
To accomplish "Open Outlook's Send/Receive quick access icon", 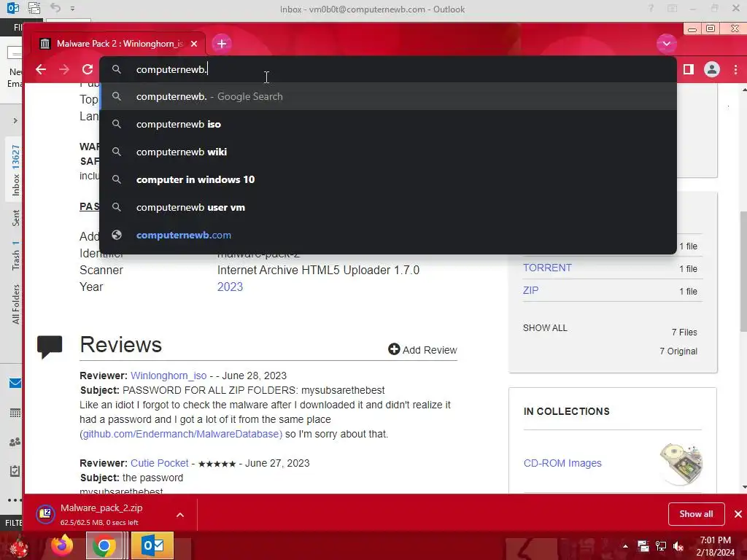I will pos(34,8).
